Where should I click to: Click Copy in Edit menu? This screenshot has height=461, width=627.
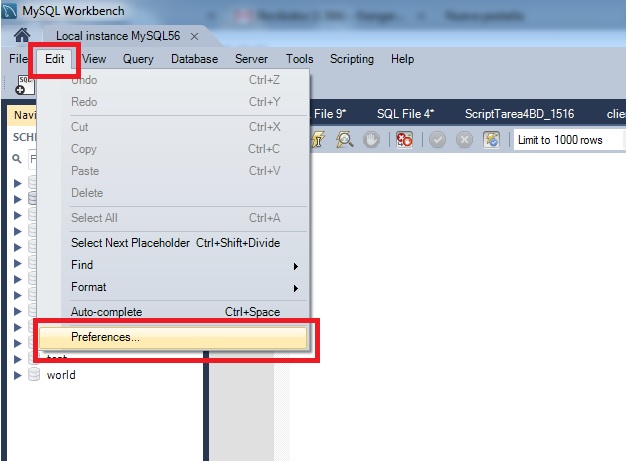[x=173, y=149]
